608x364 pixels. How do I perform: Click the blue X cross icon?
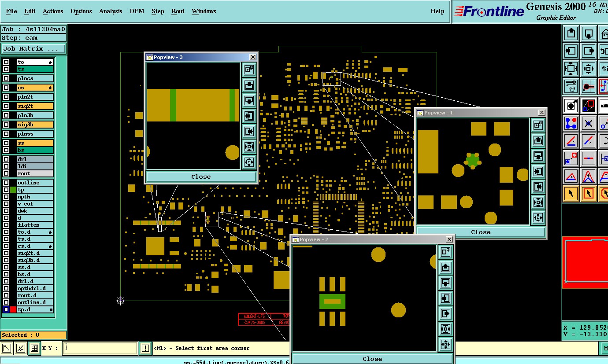589,123
